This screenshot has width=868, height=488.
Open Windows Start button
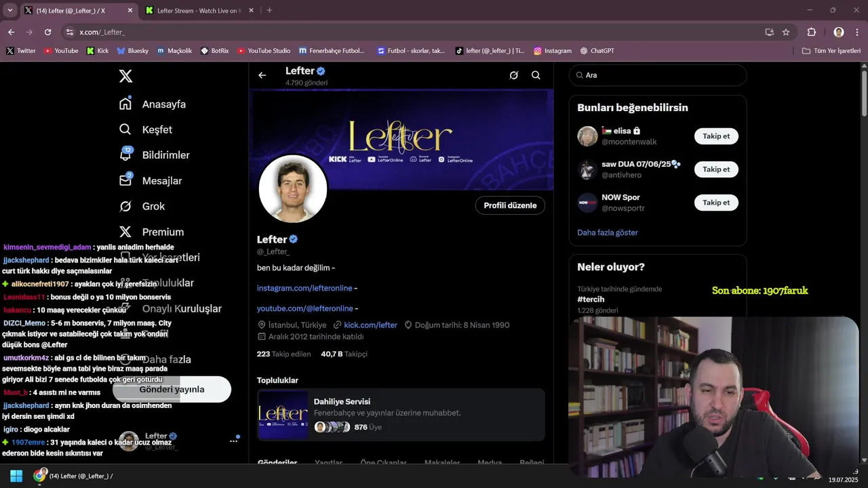(x=16, y=476)
